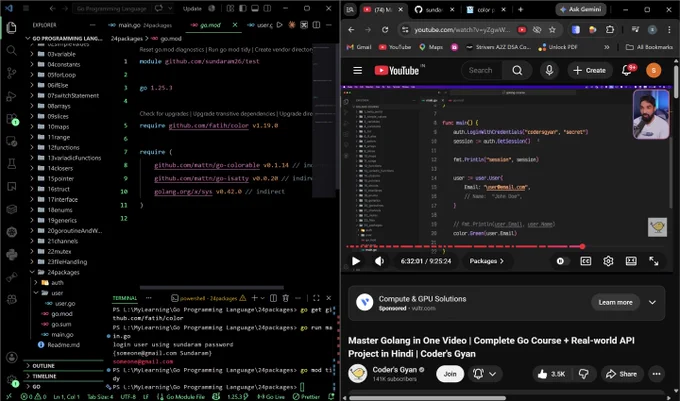Click Learn more on Vultr ad
Viewport: 680px width, 401px height.
615,302
